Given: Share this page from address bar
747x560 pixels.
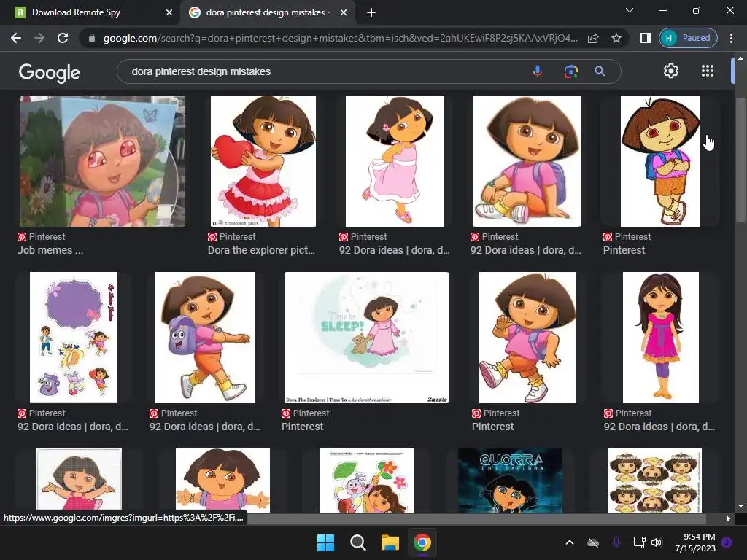Looking at the screenshot, I should [593, 38].
